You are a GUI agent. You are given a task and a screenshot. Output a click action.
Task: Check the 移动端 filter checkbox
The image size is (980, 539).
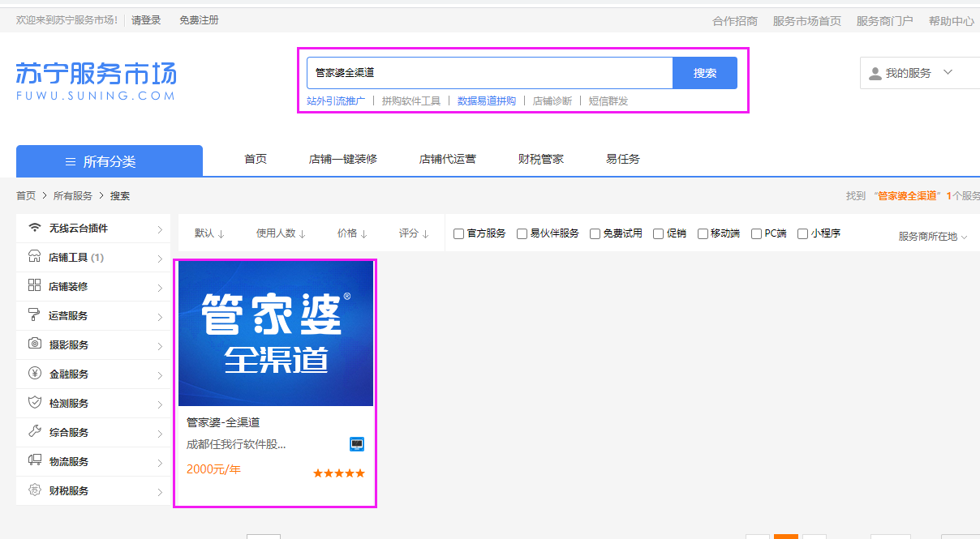click(x=703, y=233)
